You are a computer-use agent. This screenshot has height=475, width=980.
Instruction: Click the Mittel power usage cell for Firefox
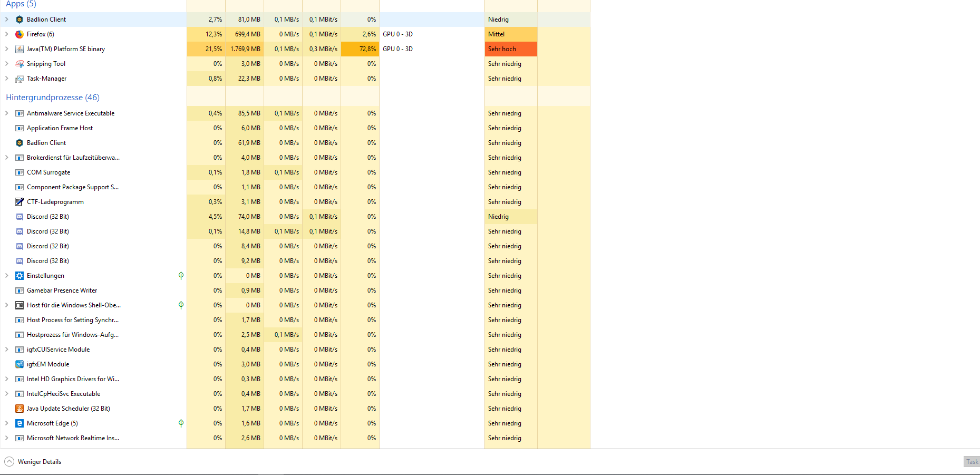coord(511,34)
